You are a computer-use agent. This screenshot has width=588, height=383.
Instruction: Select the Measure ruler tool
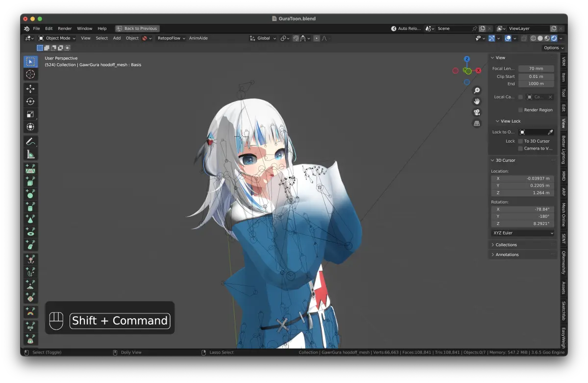[30, 154]
